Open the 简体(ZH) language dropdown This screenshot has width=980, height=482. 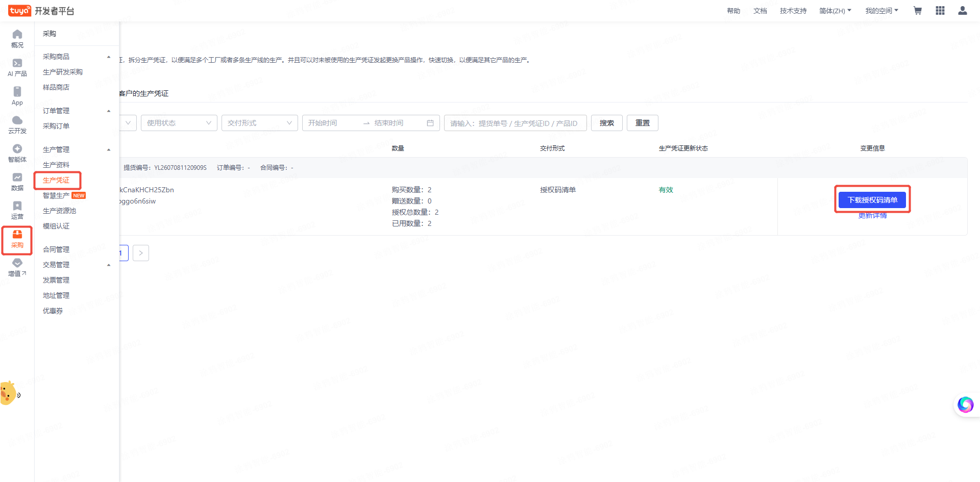coord(835,11)
